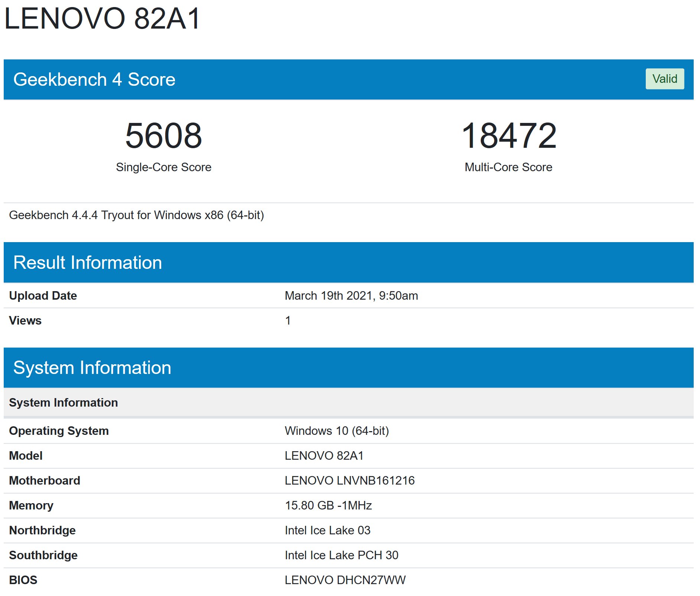The width and height of the screenshot is (700, 596).
Task: Click the Motherboard label
Action: click(x=44, y=481)
